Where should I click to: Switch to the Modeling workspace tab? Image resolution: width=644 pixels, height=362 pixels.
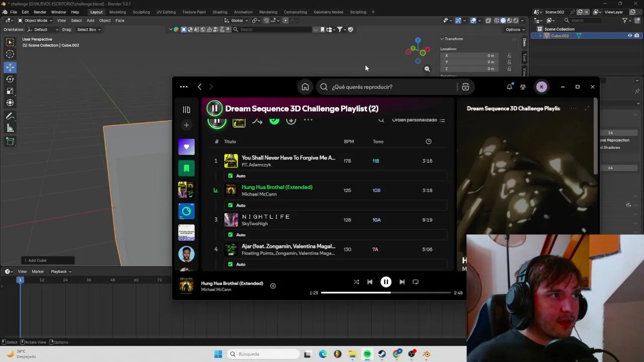[117, 12]
